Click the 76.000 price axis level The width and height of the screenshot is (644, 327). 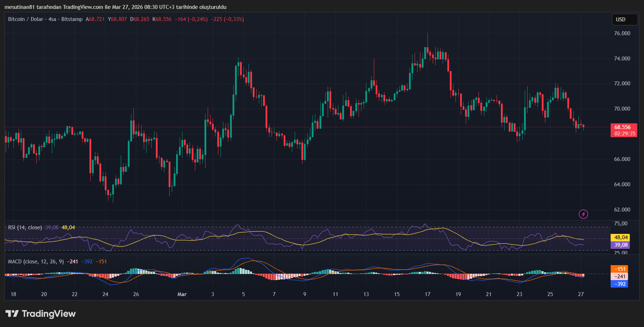point(622,33)
